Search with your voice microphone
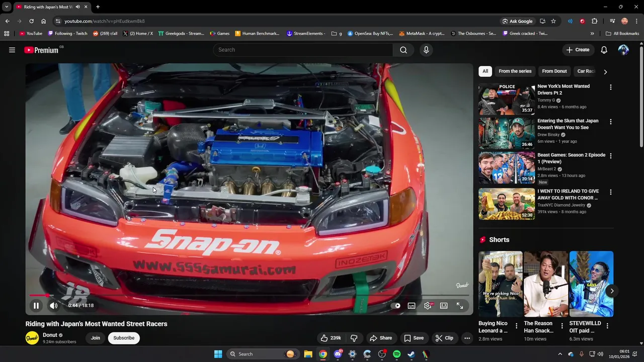644x362 pixels. (426, 50)
